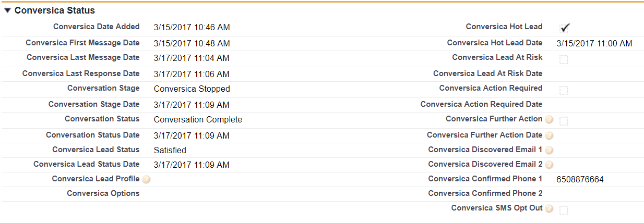Click the Conversica Date Added value
The width and height of the screenshot is (644, 223).
[x=192, y=28]
